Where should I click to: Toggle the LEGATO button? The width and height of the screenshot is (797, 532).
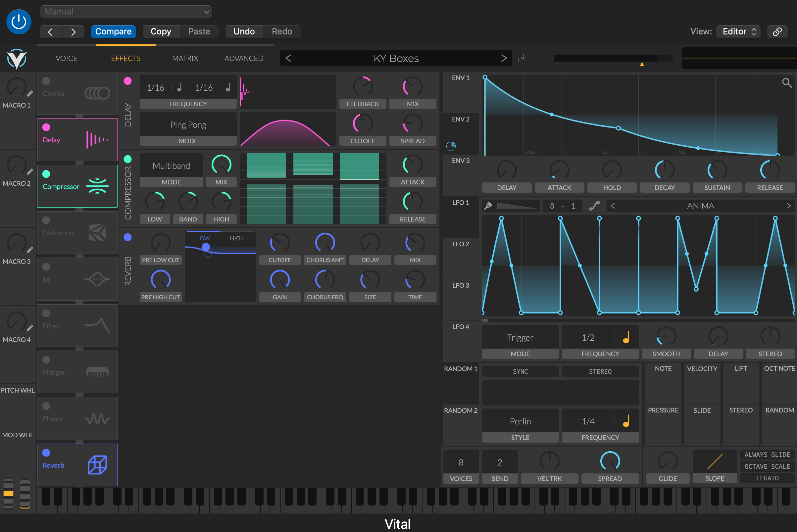[x=767, y=478]
